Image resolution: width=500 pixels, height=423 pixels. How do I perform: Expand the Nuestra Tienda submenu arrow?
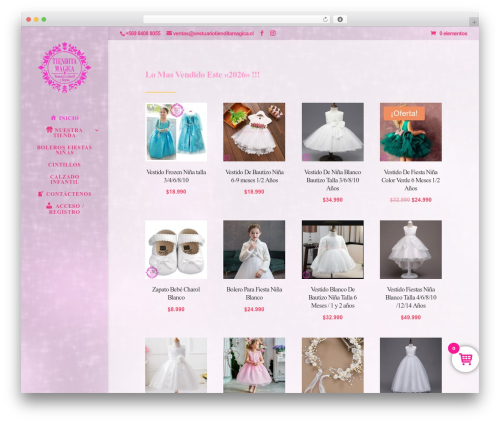97,130
